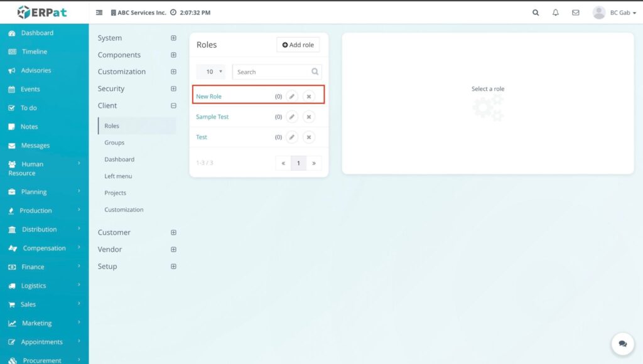Open the search magnifier in top bar
This screenshot has height=364, width=643.
[536, 13]
